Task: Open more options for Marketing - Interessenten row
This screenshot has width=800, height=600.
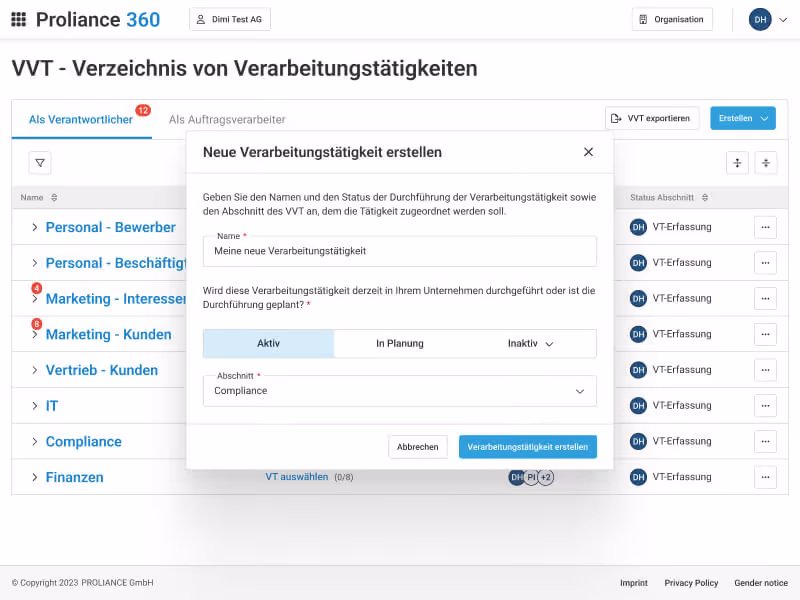Action: 765,298
